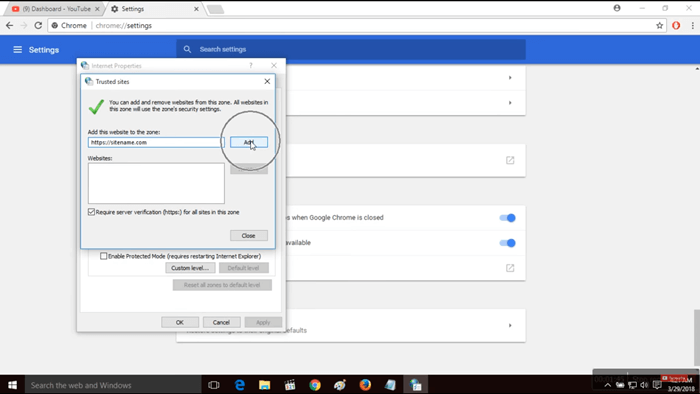The image size is (700, 394).
Task: Open Google Chrome from the taskbar
Action: click(x=315, y=385)
